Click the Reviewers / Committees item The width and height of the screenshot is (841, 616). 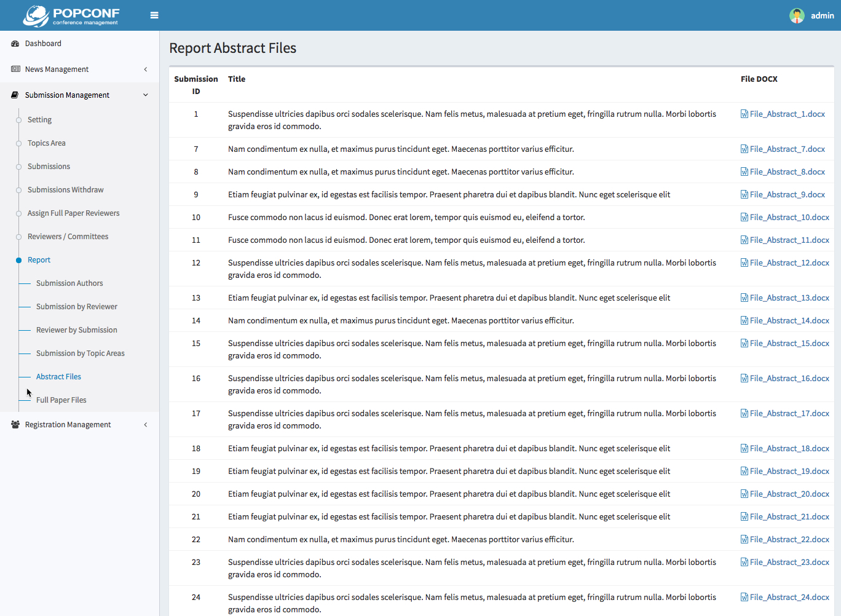point(68,237)
